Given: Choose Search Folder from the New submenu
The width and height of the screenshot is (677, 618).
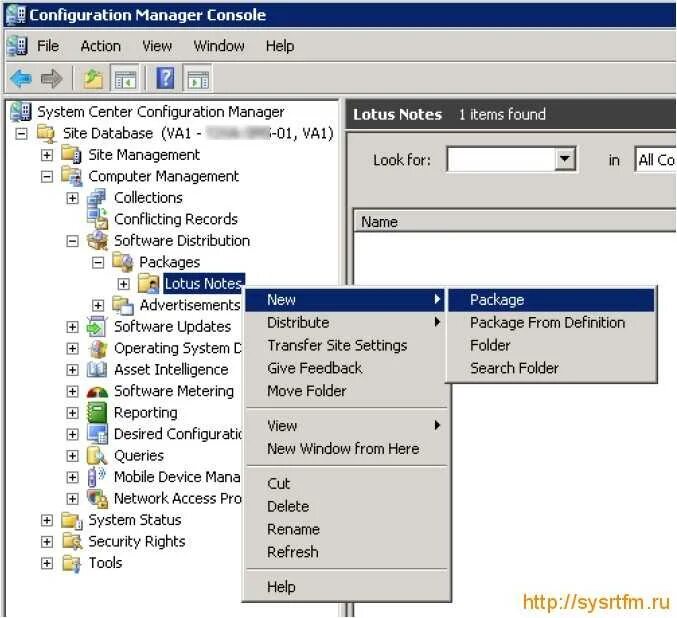Looking at the screenshot, I should (551, 368).
